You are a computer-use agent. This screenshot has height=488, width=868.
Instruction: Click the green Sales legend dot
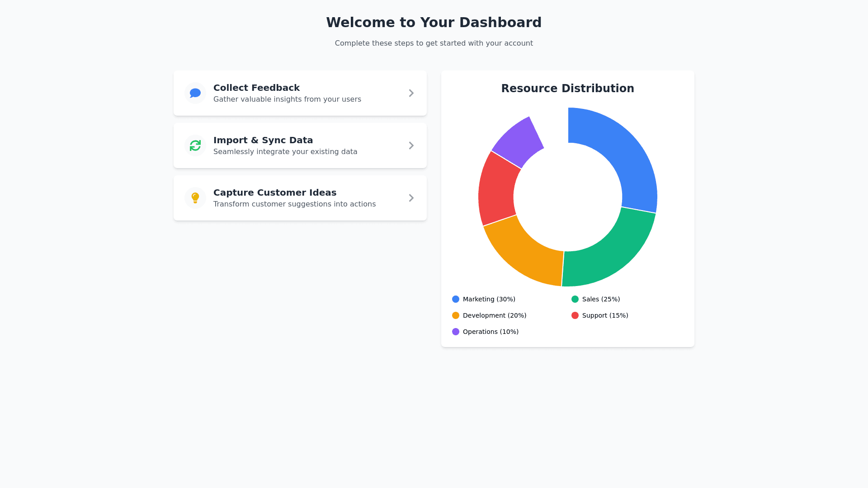coord(575,299)
